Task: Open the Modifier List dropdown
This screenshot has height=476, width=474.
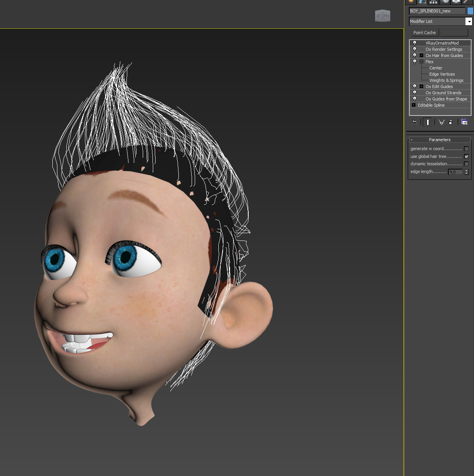Action: coord(469,22)
